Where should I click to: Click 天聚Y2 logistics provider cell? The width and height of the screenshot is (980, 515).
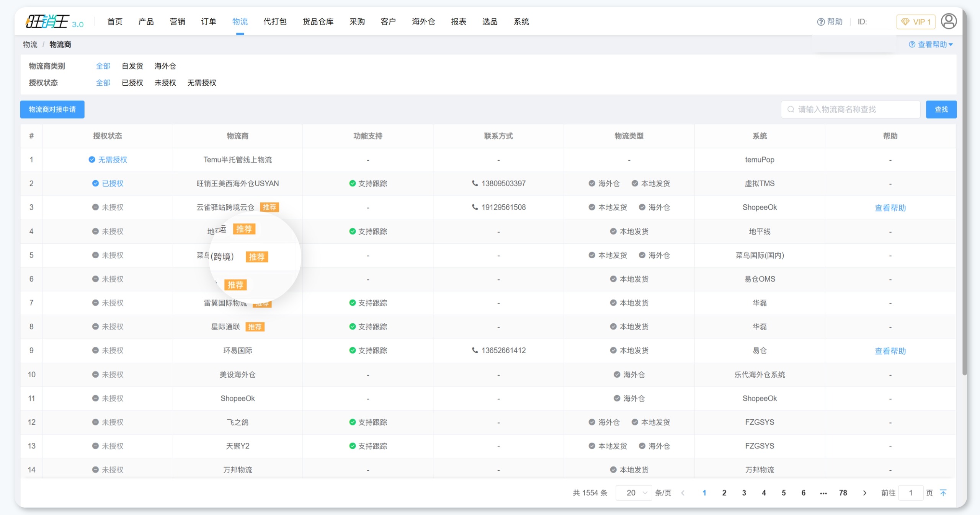(237, 446)
